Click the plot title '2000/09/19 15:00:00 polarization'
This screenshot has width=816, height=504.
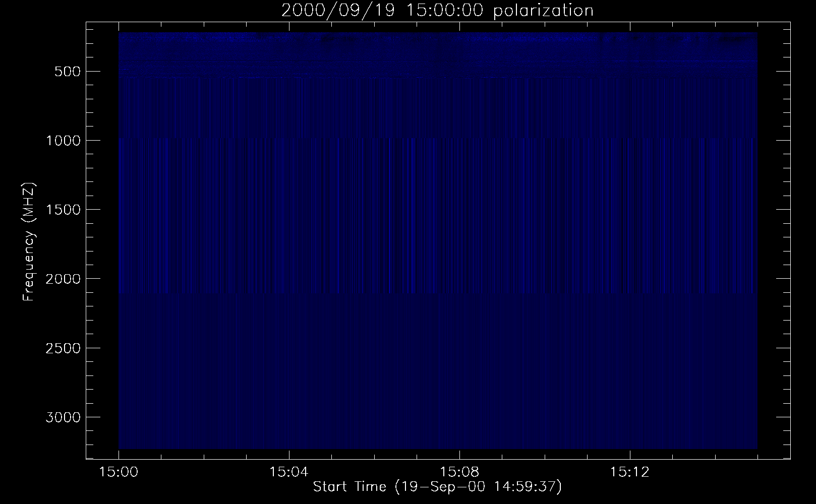437,11
